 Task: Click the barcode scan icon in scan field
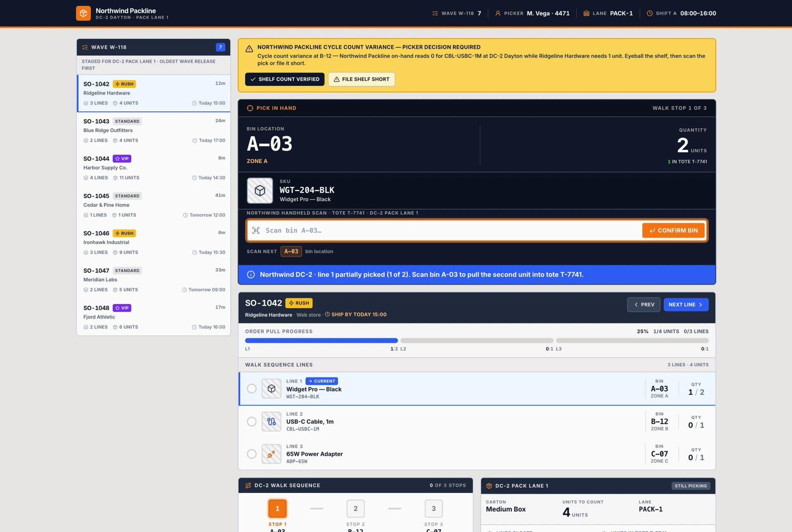pyautogui.click(x=256, y=231)
